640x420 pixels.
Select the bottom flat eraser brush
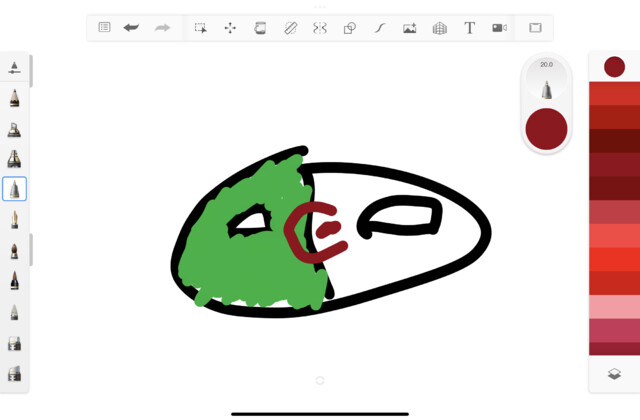[14, 373]
